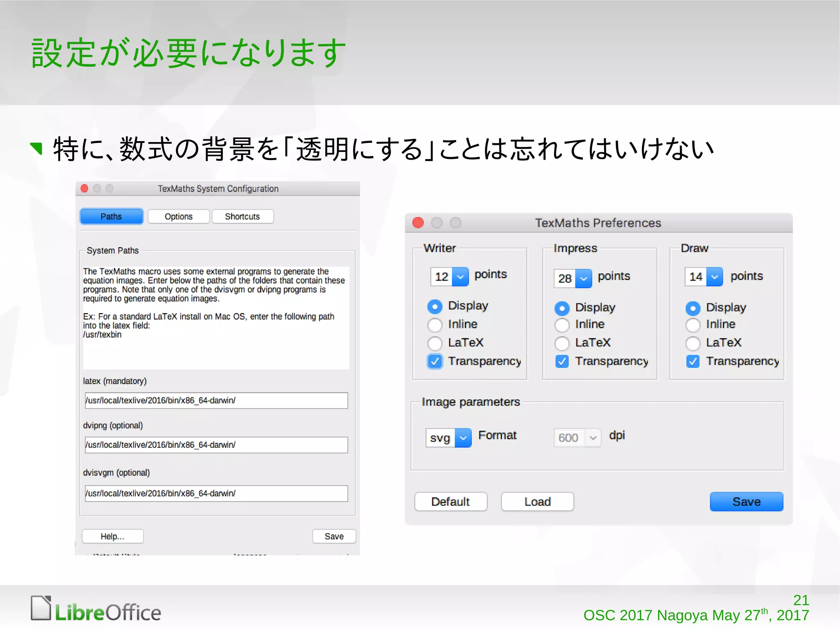Select Display radio under Writer
840x630 pixels.
[x=435, y=306]
